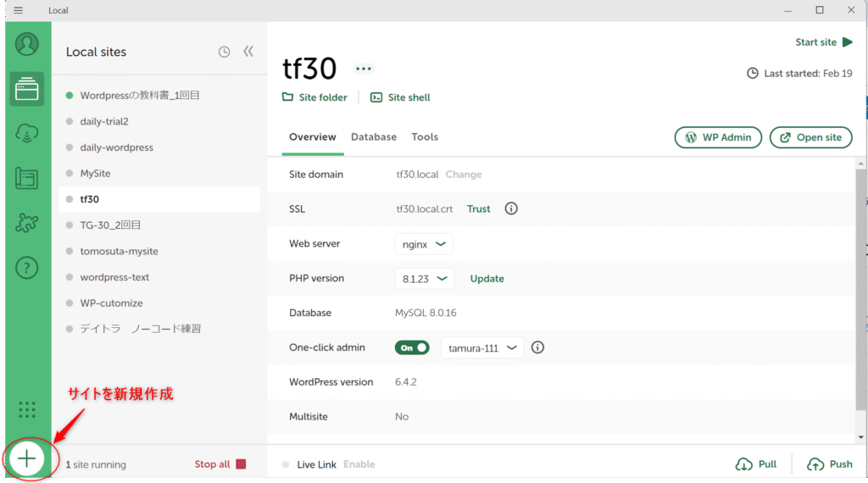Click the tf30.local domain text
The image size is (868, 483).
click(417, 175)
